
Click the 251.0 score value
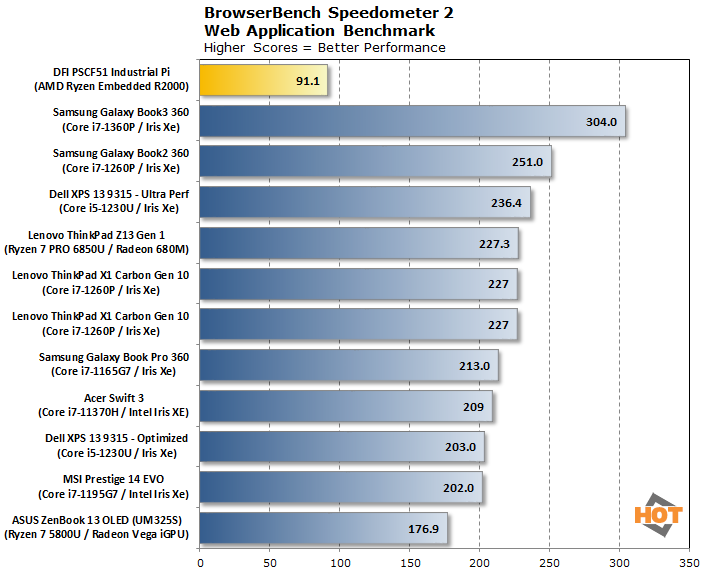(527, 162)
